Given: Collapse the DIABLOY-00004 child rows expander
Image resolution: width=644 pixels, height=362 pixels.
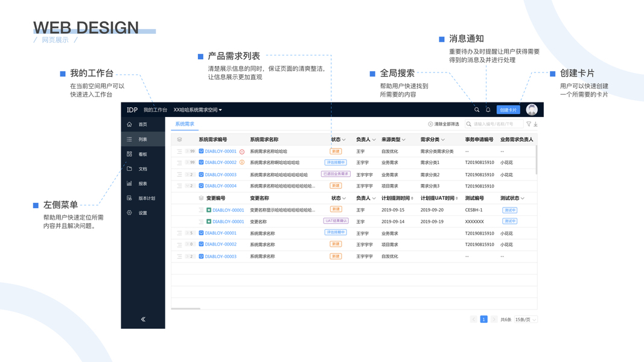Looking at the screenshot, I should [x=190, y=186].
